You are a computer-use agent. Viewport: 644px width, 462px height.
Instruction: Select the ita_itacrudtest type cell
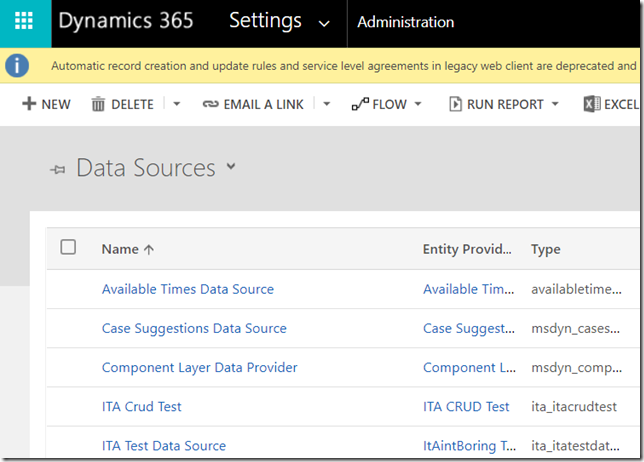pyautogui.click(x=574, y=407)
